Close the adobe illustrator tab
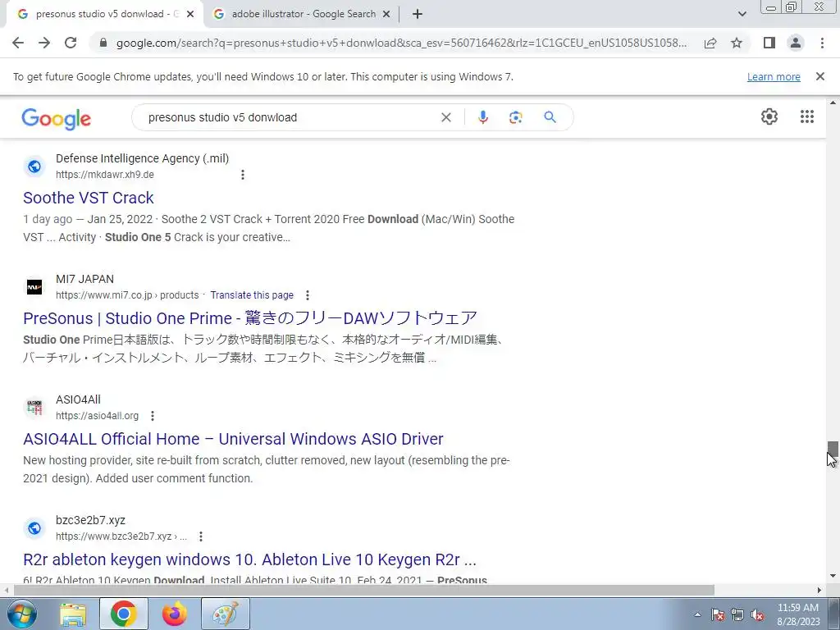This screenshot has width=840, height=630. point(386,15)
